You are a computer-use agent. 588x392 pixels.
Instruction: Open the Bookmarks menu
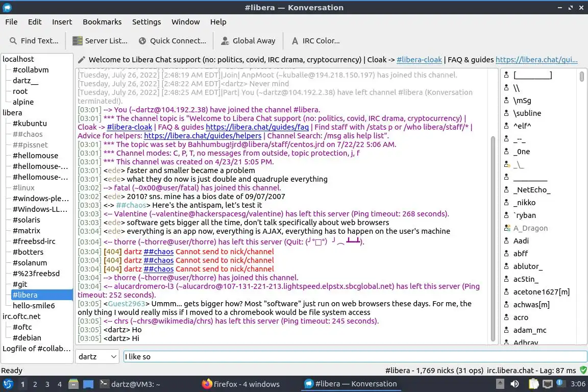(102, 22)
